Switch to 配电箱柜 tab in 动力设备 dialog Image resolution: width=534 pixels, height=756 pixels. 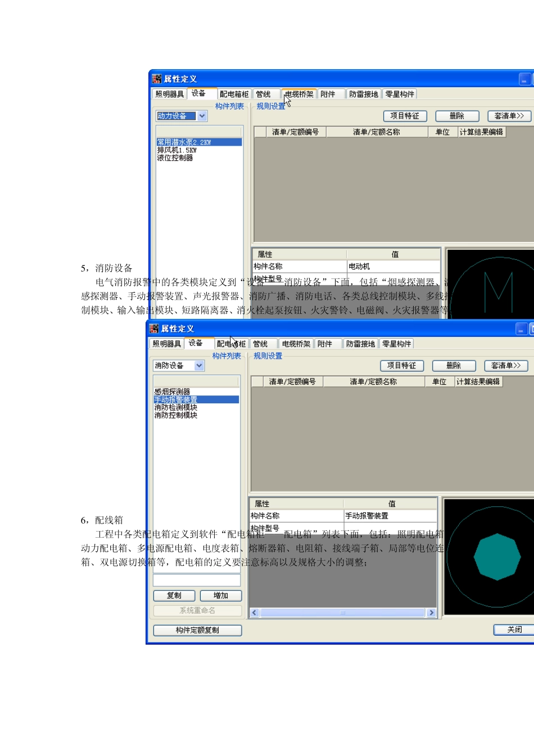pyautogui.click(x=234, y=94)
